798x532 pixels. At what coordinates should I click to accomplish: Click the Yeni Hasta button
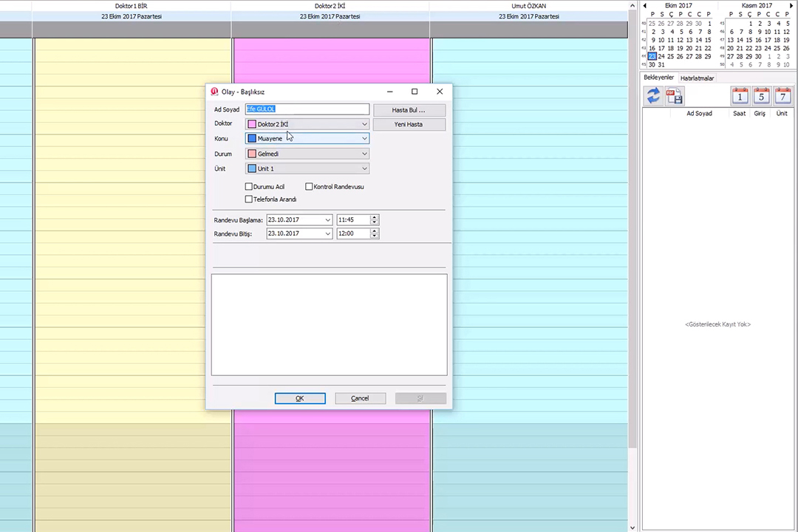409,124
